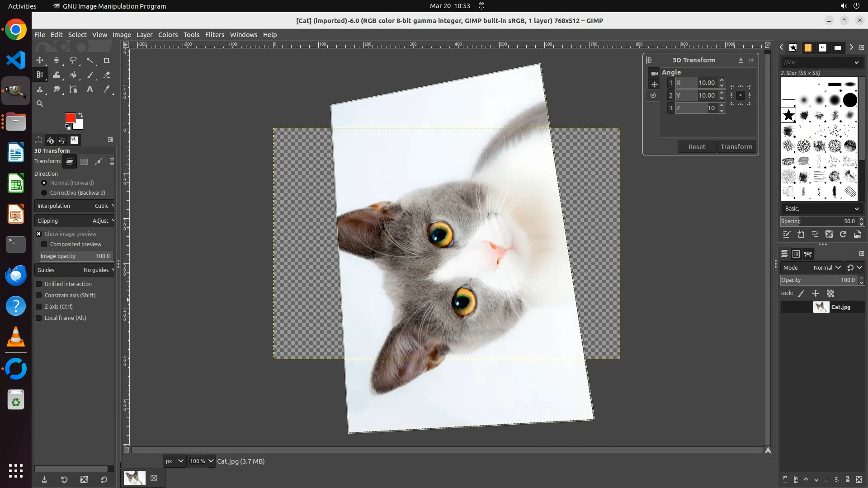Toggle the Unified interaction checkbox
The width and height of the screenshot is (868, 488).
click(39, 284)
